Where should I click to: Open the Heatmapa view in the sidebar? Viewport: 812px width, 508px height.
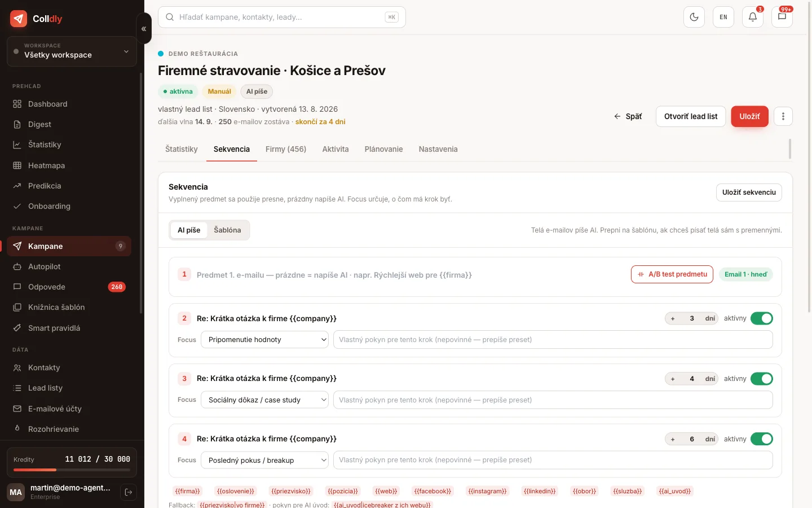(69, 165)
